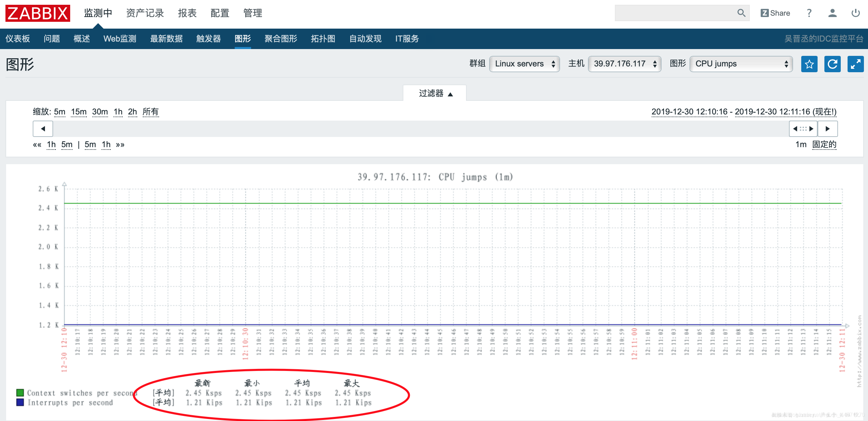Set zoom to 2h
The height and width of the screenshot is (421, 868).
pos(132,112)
